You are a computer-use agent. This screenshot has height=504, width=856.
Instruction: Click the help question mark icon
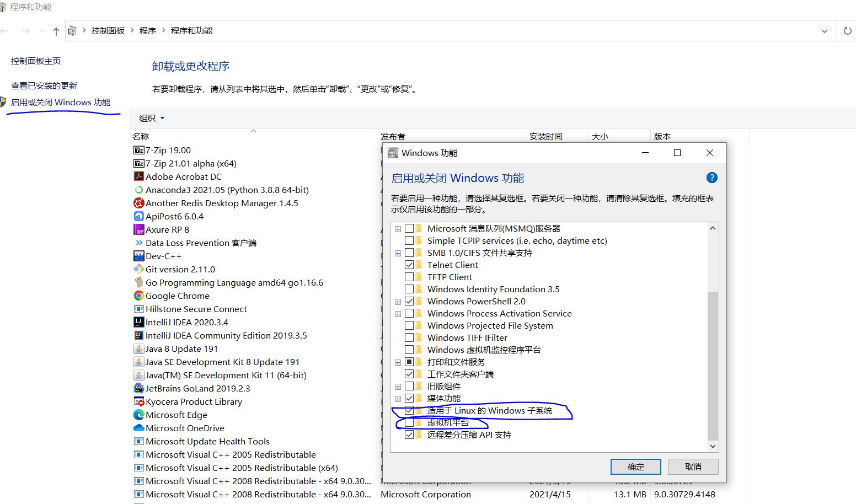(712, 178)
